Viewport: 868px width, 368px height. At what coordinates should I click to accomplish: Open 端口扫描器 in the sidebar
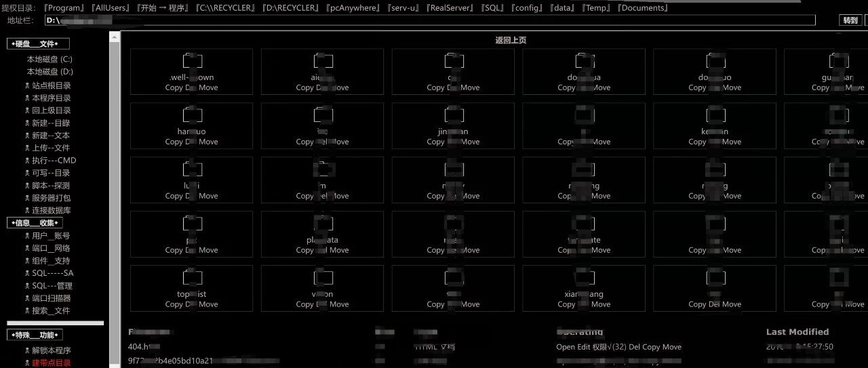click(x=52, y=298)
